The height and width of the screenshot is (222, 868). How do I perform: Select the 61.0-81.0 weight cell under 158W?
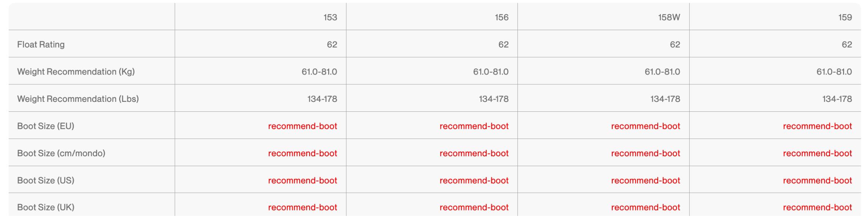point(662,72)
